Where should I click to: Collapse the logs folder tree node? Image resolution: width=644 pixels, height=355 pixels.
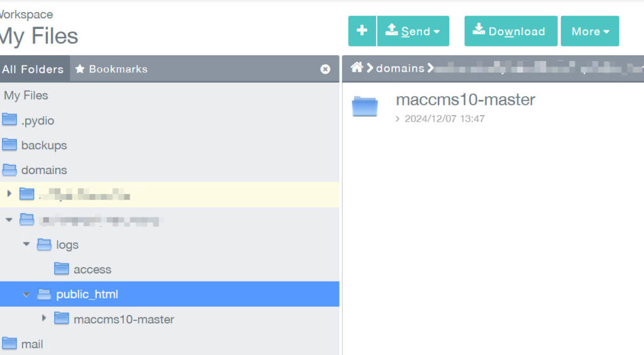point(26,244)
